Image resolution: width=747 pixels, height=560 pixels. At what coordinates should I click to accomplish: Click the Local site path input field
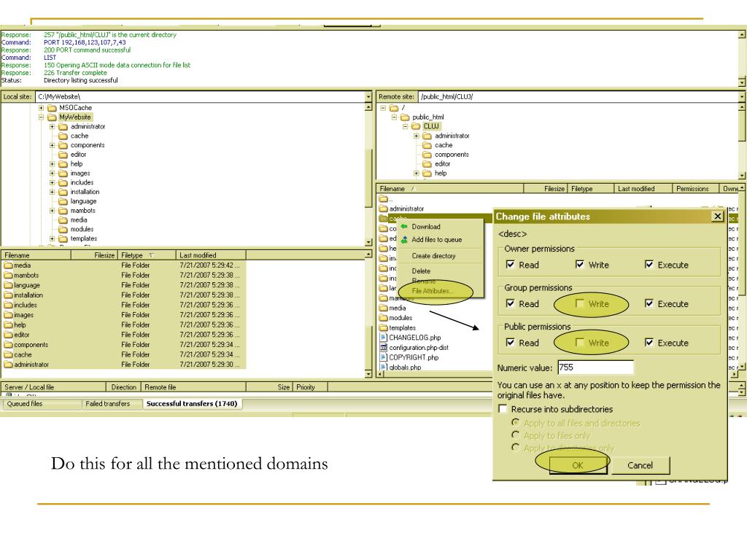tap(200, 97)
